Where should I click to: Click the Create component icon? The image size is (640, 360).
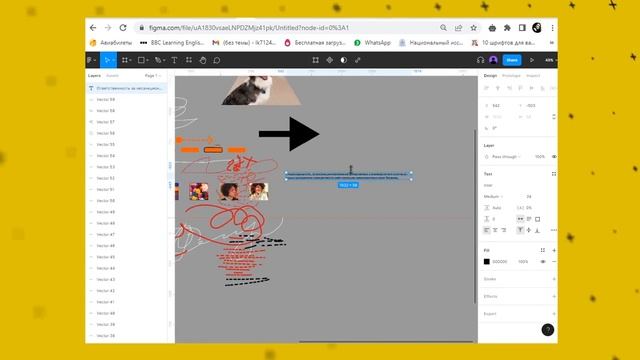(329, 60)
